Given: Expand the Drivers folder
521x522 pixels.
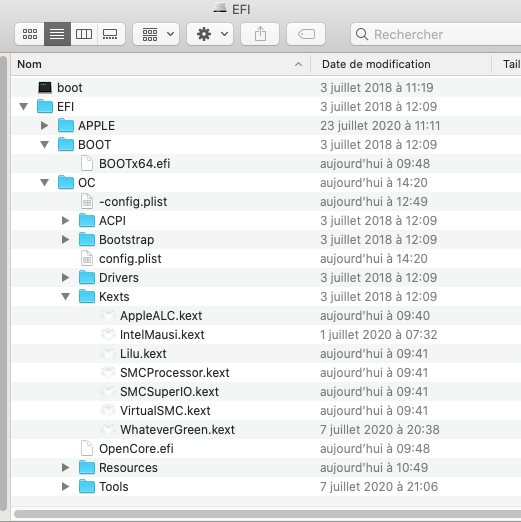Looking at the screenshot, I should tap(66, 278).
